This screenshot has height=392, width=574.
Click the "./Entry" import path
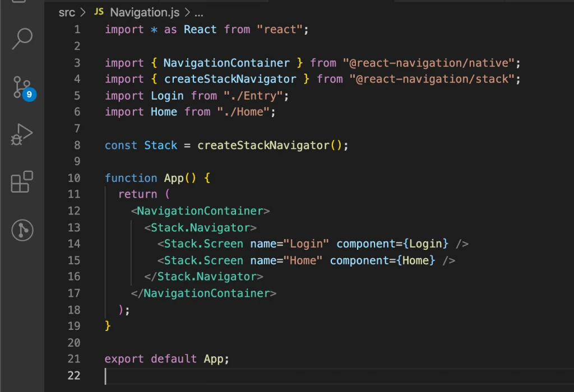click(x=253, y=96)
